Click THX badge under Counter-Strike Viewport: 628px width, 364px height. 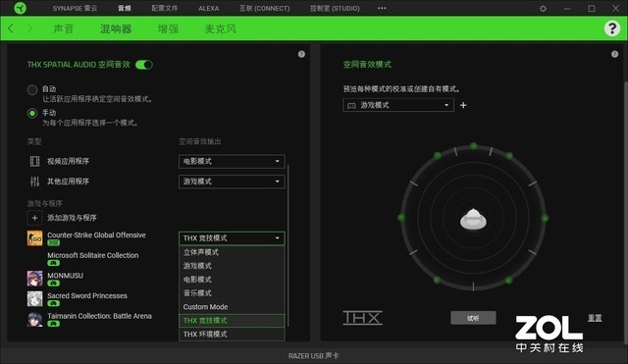tap(53, 242)
